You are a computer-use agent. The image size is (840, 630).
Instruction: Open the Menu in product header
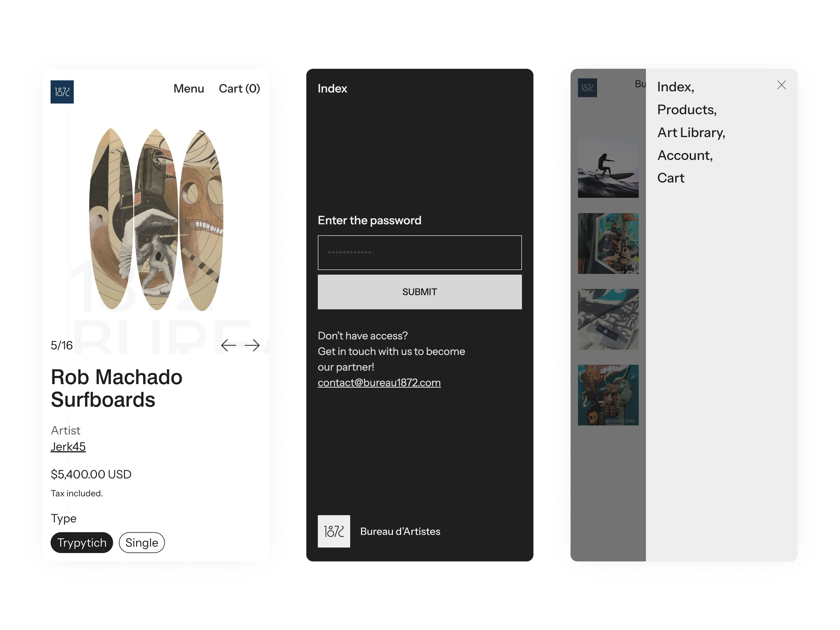click(189, 88)
